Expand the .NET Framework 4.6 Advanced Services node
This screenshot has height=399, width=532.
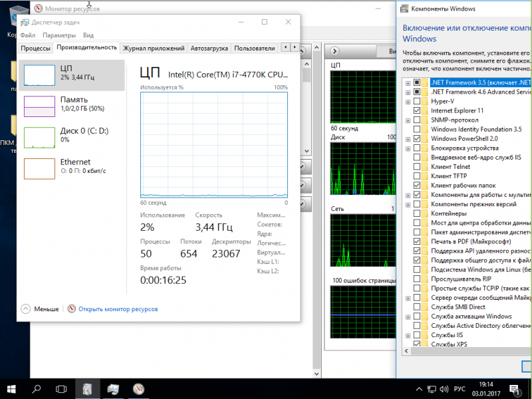[x=408, y=92]
